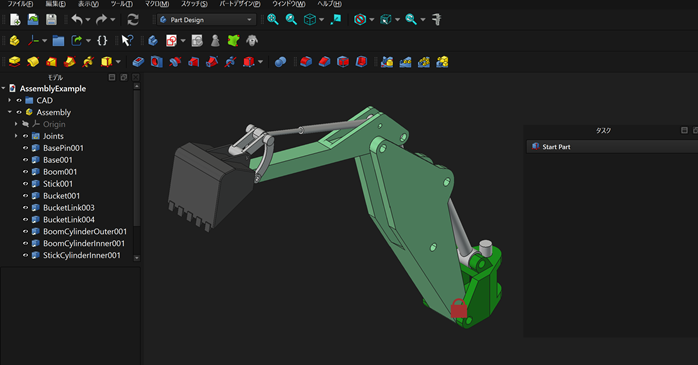Open the redo history dropdown arrow

tap(113, 20)
